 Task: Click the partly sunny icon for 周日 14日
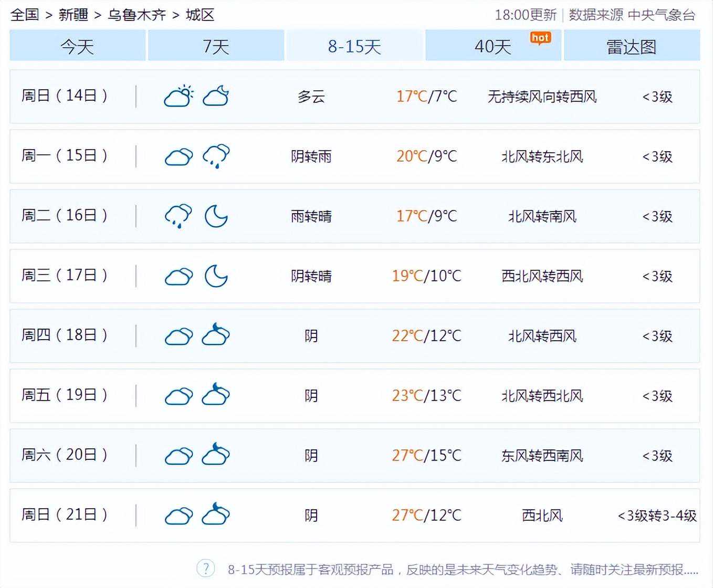[179, 97]
